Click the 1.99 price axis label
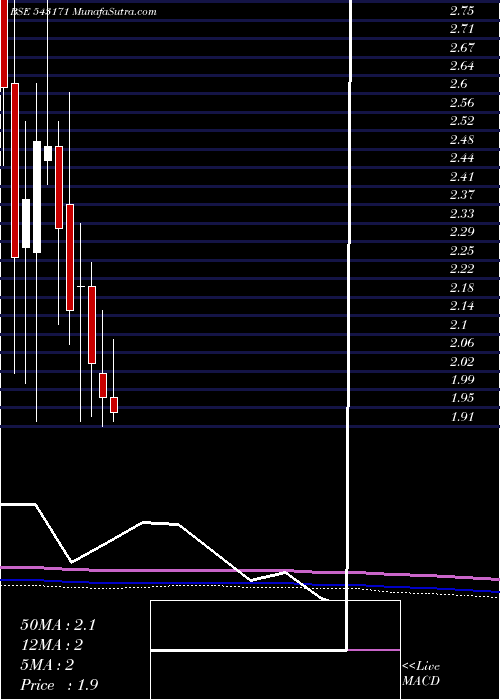Viewport: 500px width, 700px height. [462, 380]
